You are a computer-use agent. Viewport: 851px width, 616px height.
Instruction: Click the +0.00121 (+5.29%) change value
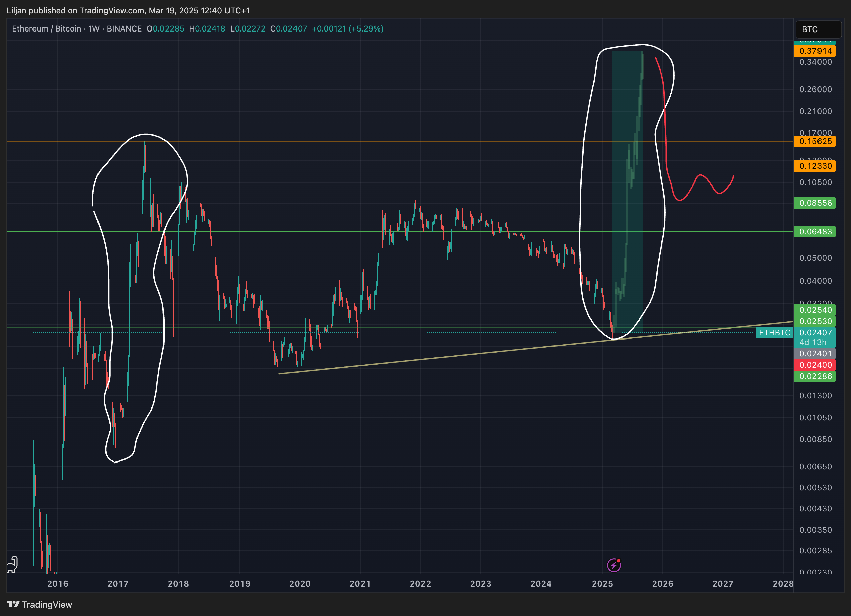tap(347, 29)
